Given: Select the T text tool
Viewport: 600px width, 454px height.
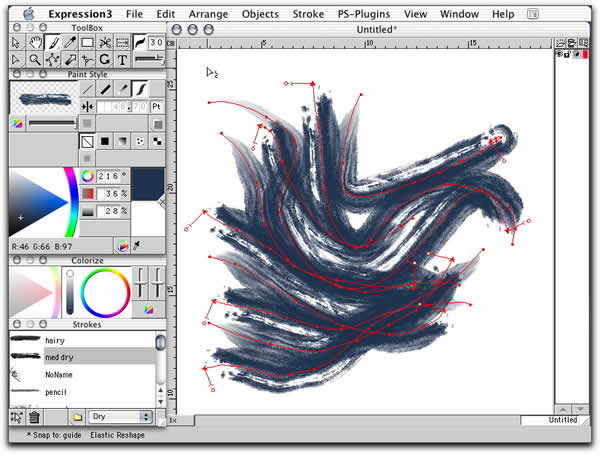Looking at the screenshot, I should pos(122,60).
